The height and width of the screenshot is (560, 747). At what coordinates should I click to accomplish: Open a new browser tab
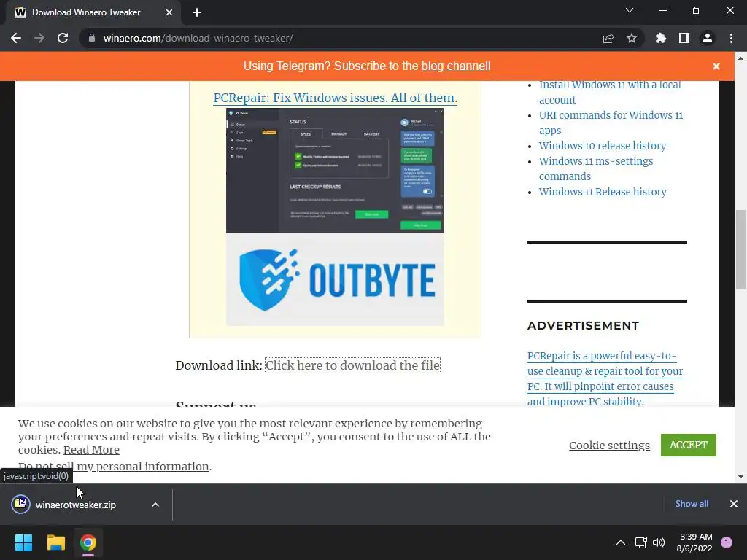(x=197, y=12)
